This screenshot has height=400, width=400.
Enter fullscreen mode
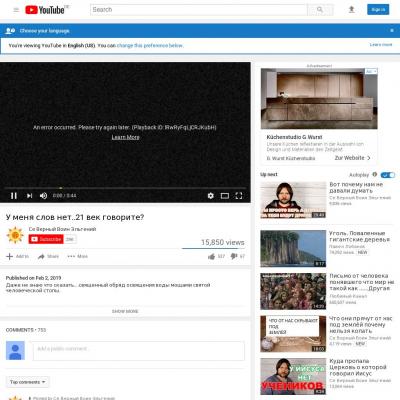pos(239,196)
